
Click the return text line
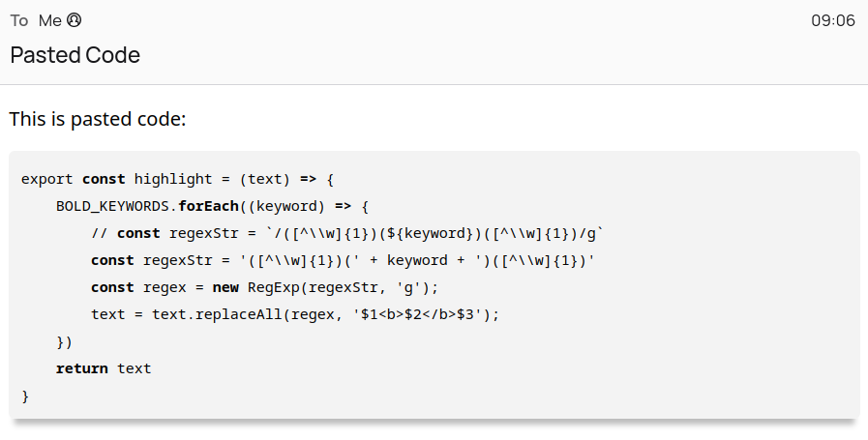[104, 368]
